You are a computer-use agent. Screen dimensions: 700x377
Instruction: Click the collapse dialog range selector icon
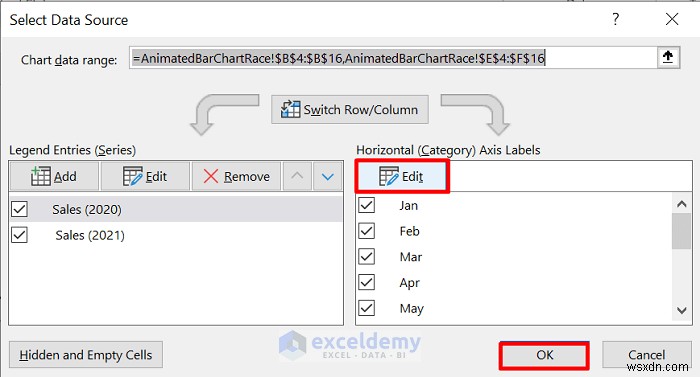[668, 58]
